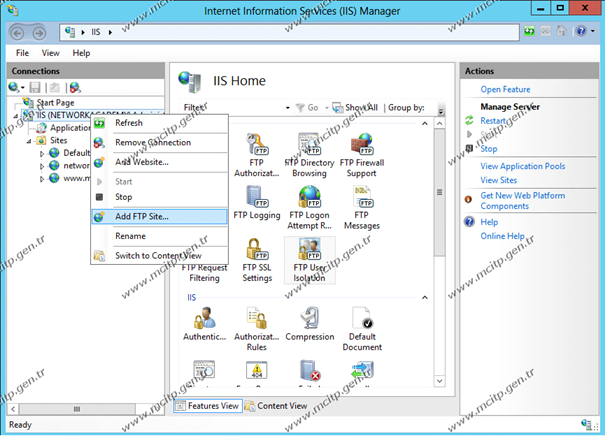The width and height of the screenshot is (605, 436).
Task: Click the Directory Browsing icon in IIS group
Action: tap(204, 370)
